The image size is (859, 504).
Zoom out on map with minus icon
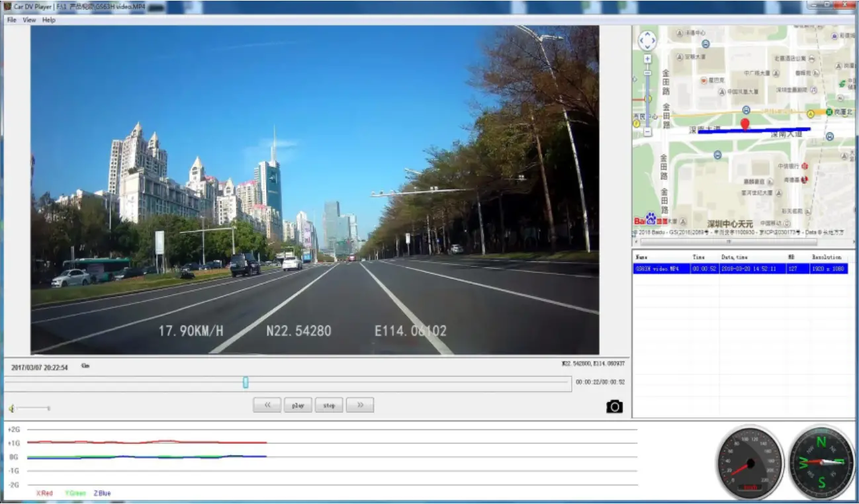pyautogui.click(x=647, y=130)
